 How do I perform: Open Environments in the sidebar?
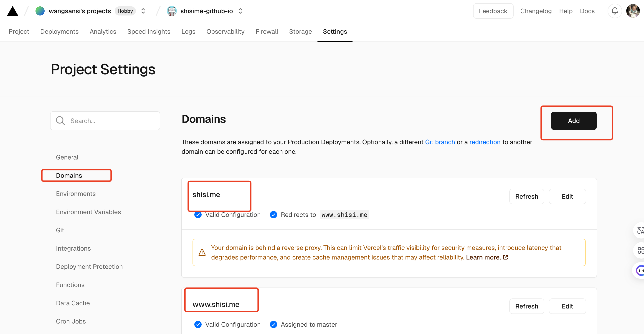[76, 193]
